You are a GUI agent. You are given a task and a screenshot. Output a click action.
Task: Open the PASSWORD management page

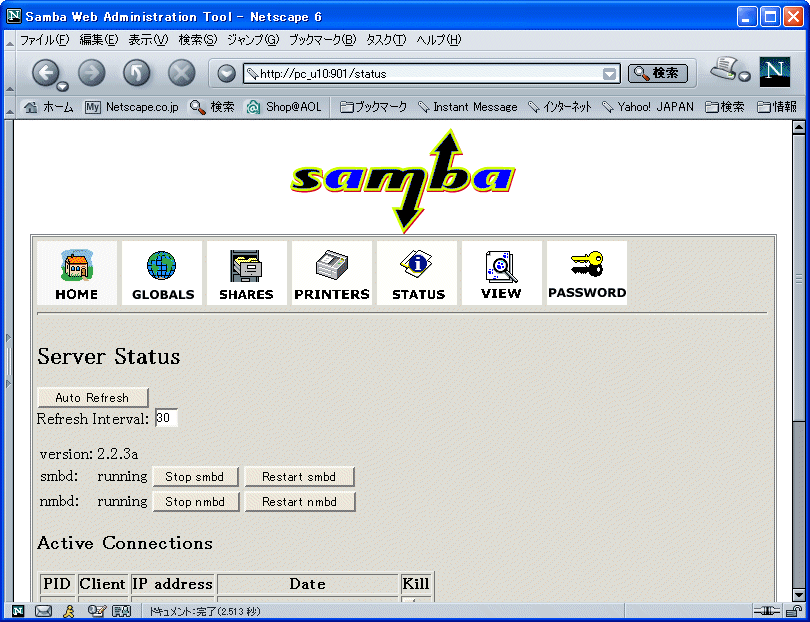(587, 273)
